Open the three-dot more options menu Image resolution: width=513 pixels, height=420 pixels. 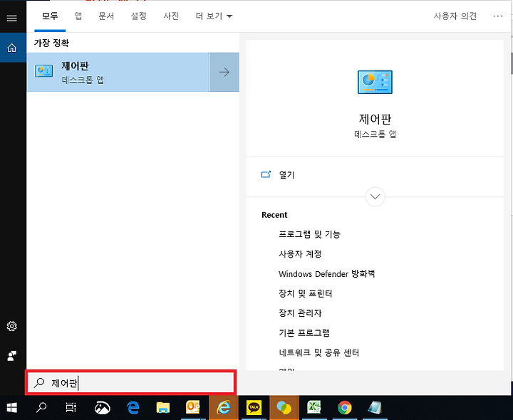tap(497, 16)
